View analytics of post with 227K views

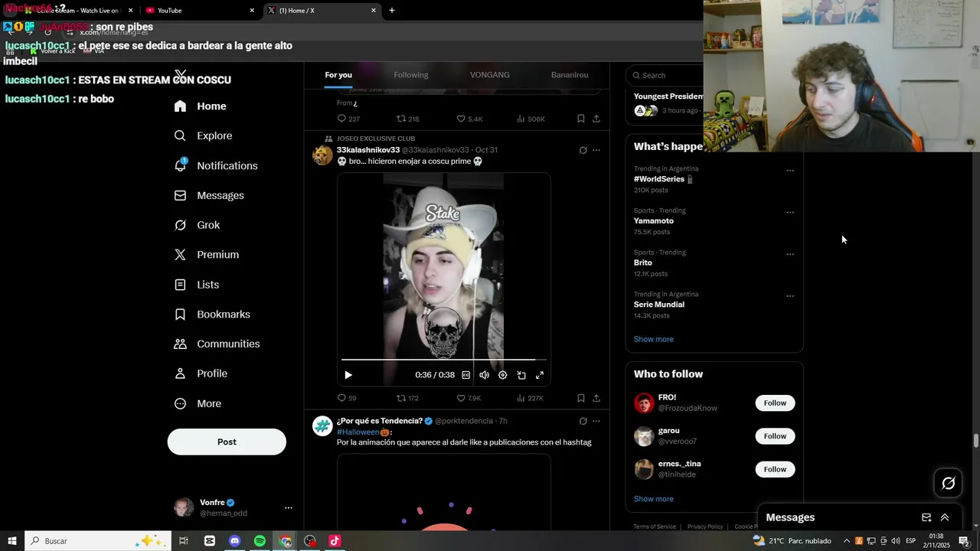(531, 398)
